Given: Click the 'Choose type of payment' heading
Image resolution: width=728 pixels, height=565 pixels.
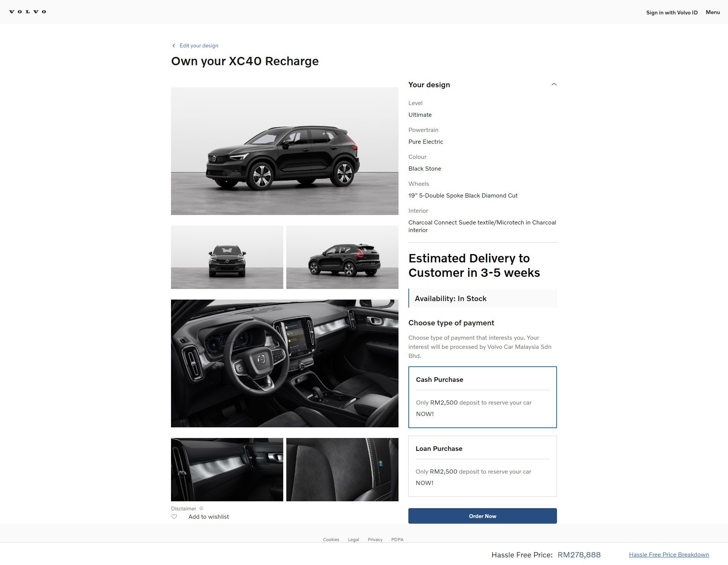Looking at the screenshot, I should click(x=451, y=323).
